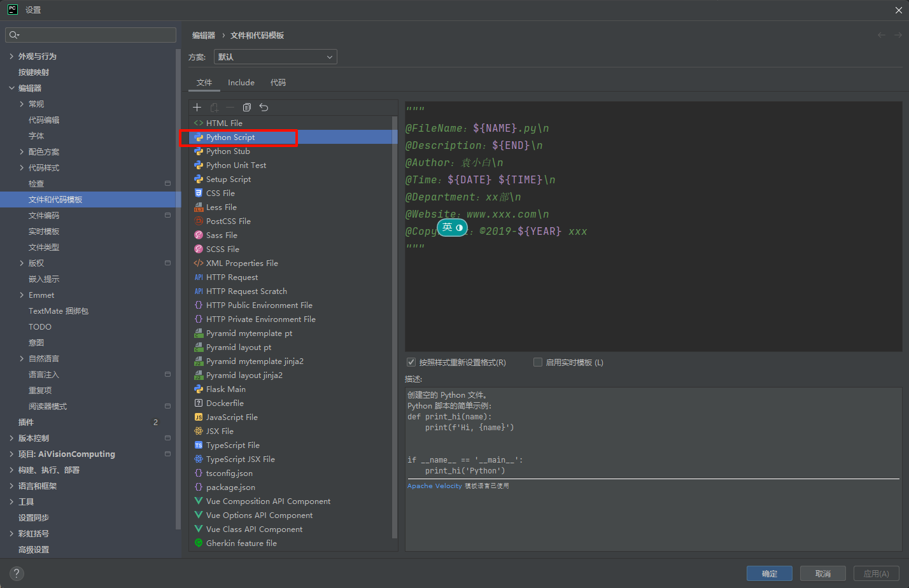
Task: Click inside the template code editor
Action: tap(654, 226)
